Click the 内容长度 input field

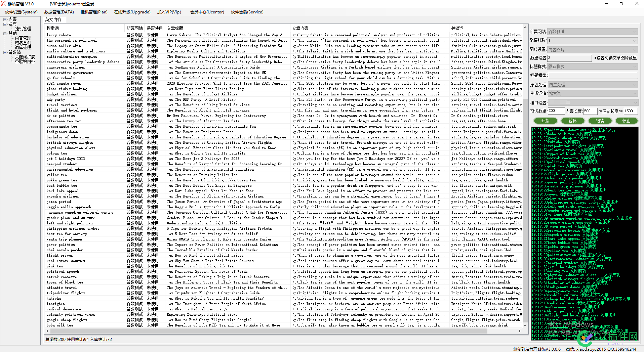click(590, 111)
